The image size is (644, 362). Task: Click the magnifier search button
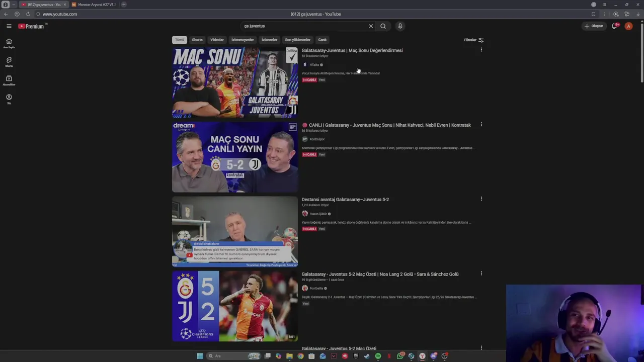point(383,26)
